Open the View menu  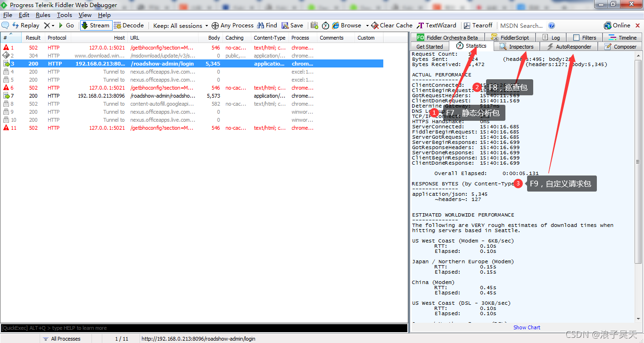point(85,15)
